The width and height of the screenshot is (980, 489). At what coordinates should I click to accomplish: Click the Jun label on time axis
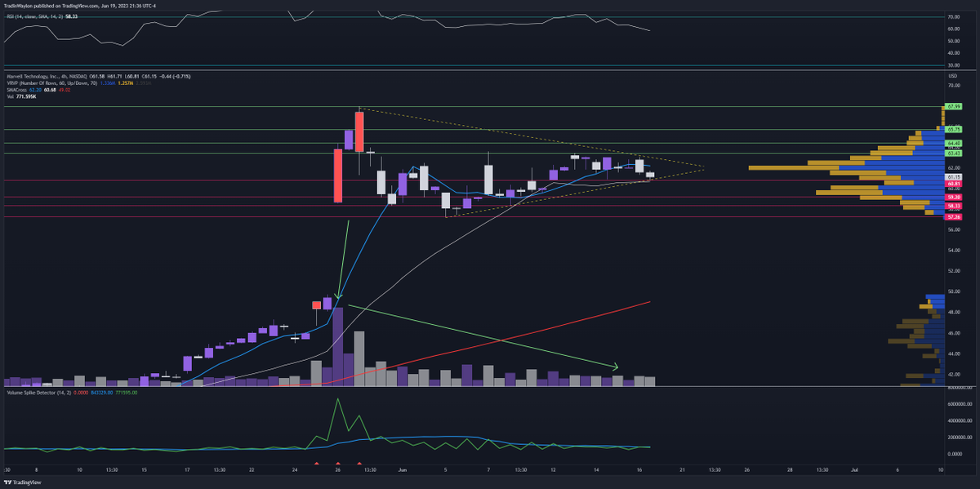coord(402,470)
